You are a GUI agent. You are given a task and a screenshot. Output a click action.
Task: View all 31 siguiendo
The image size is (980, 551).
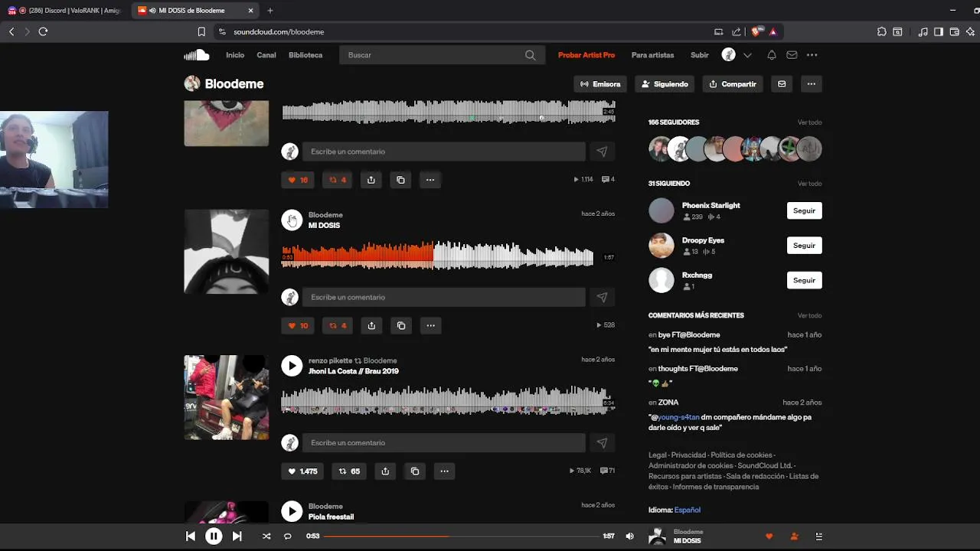pos(809,184)
